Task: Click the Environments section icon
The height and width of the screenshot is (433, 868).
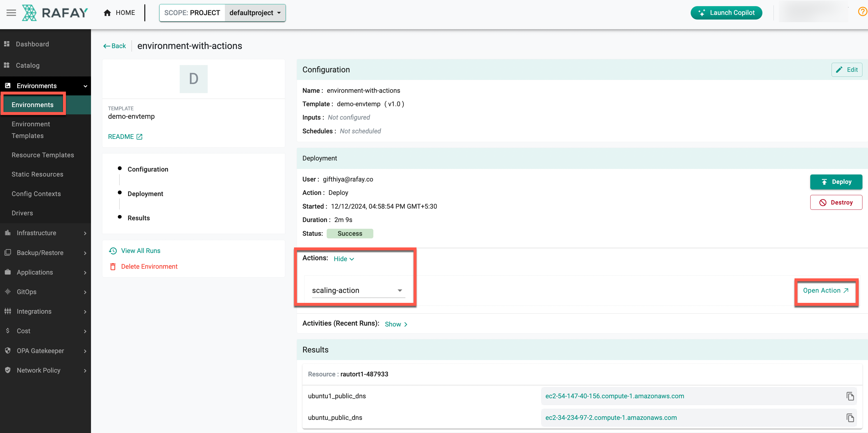Action: (8, 85)
